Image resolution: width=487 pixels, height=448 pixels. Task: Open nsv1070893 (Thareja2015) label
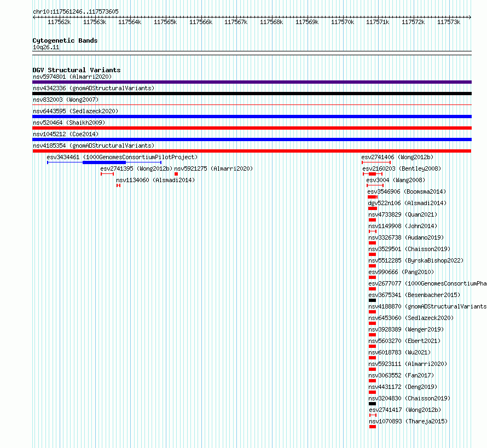pos(408,421)
